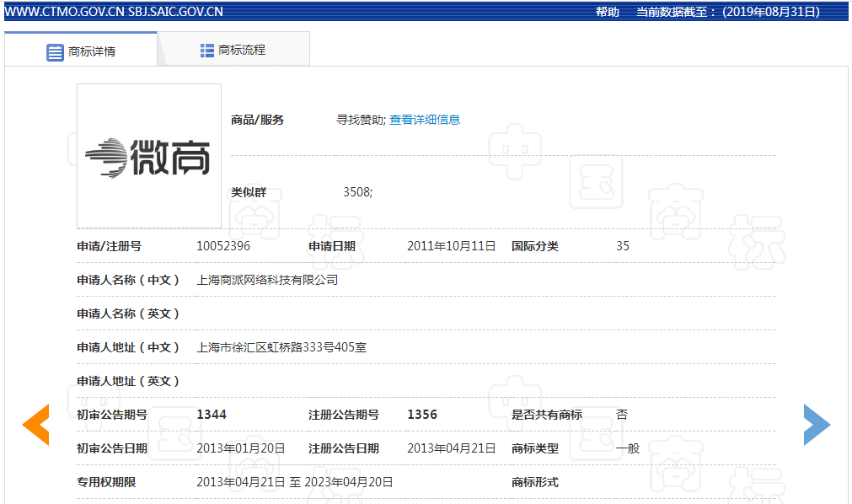The height and width of the screenshot is (504, 852).
Task: Click data cutoff date (2019年08月31日)
Action: click(771, 12)
